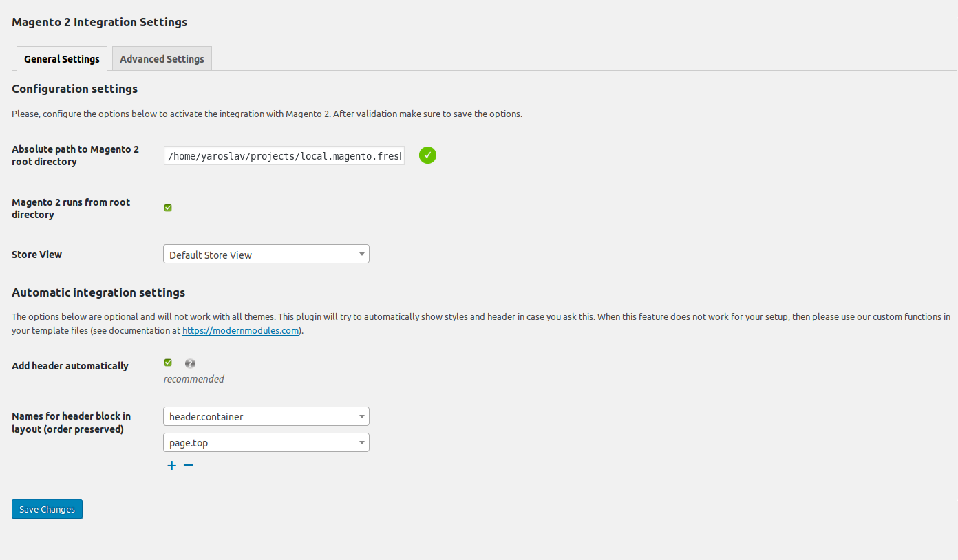Click the help question mark icon
This screenshot has width=958, height=560.
tap(190, 363)
